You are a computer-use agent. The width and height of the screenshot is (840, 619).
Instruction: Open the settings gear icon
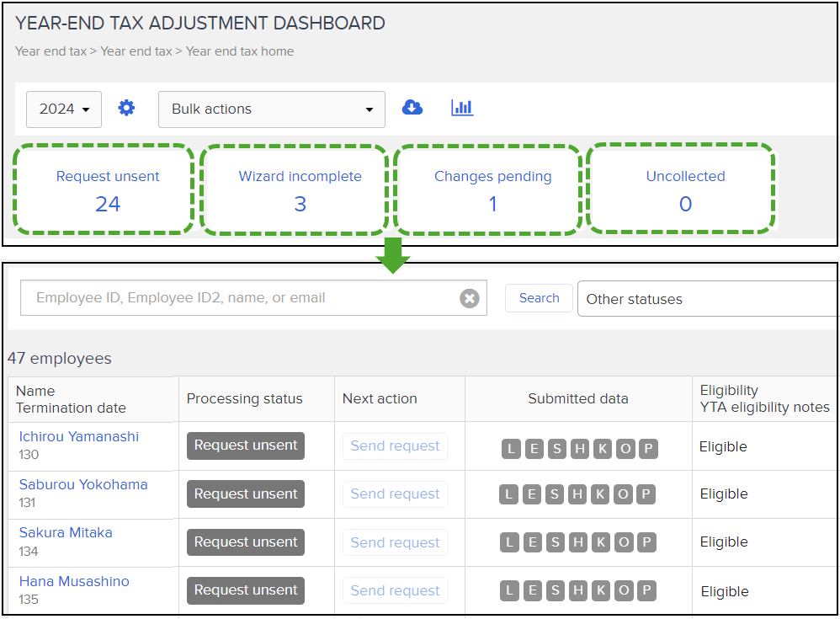pos(126,109)
